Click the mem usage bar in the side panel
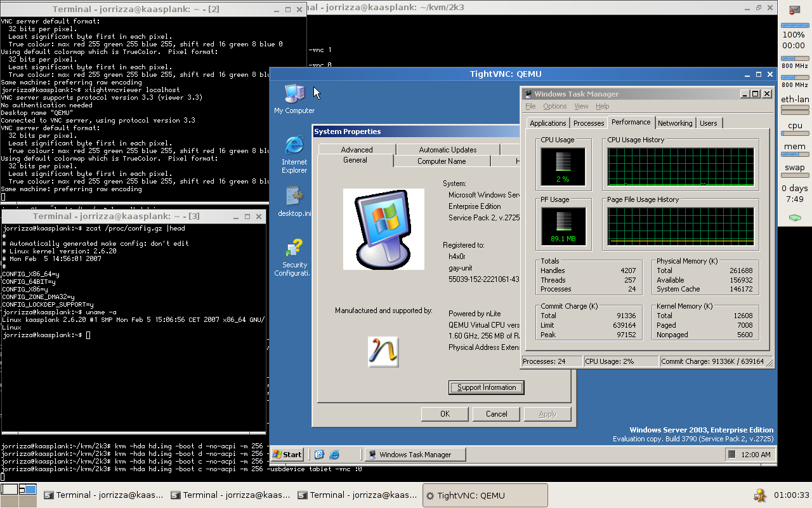Screen dimensions: 812x508 coord(795,156)
